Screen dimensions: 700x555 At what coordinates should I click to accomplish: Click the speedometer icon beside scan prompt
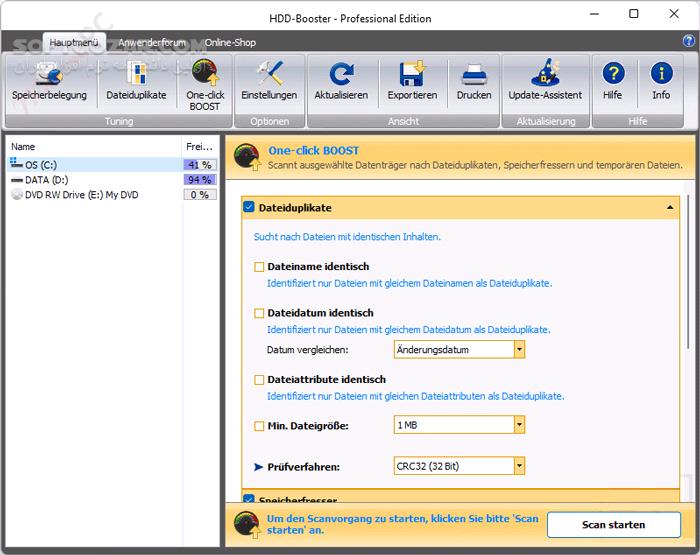pos(247,524)
